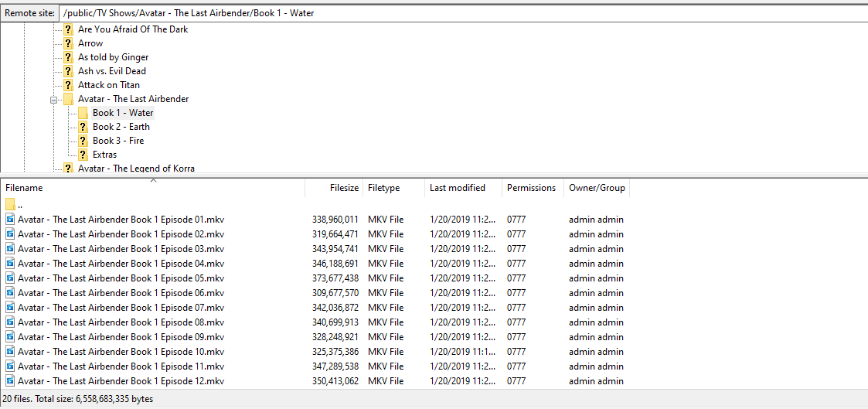Screen dimensions: 868x409
Task: Click the 1/20/2019 11:1... date for Episode 10
Action: [463, 352]
